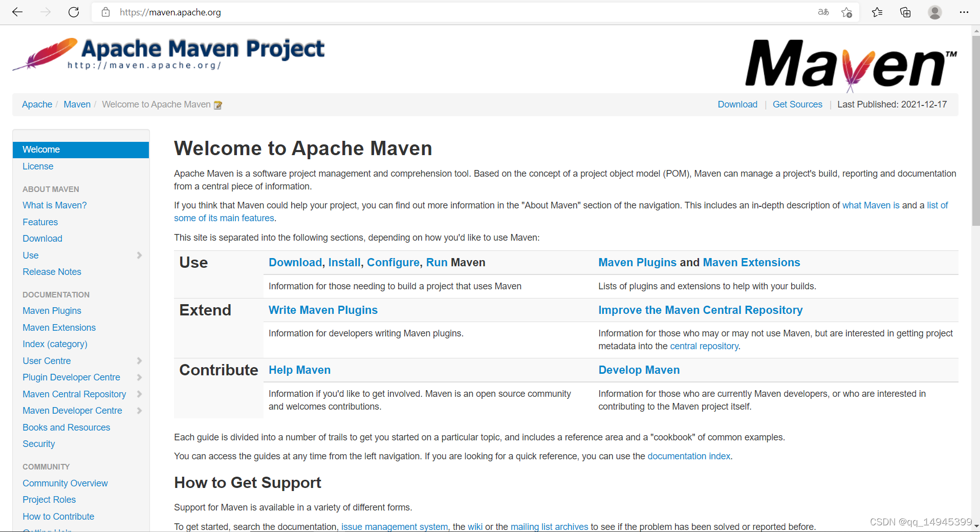Click Install link in Use row

pyautogui.click(x=344, y=263)
